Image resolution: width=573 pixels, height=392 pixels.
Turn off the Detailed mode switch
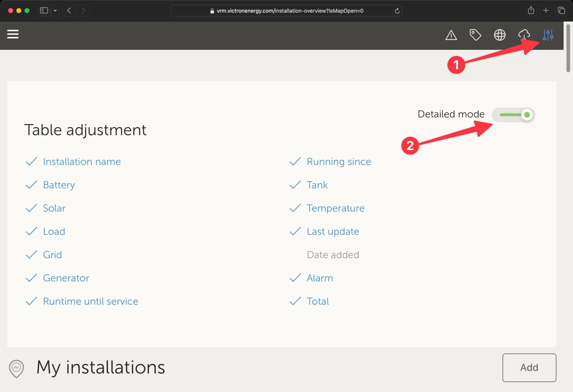click(x=514, y=115)
